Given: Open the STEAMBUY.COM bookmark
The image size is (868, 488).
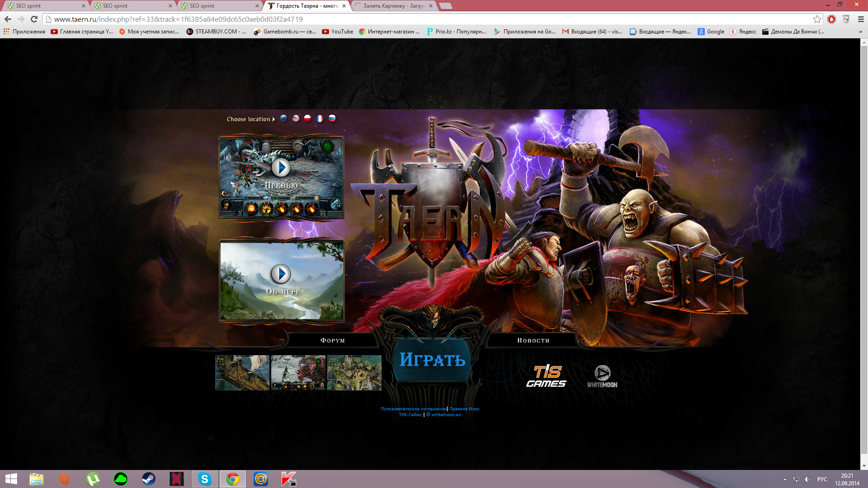Looking at the screenshot, I should (x=216, y=32).
